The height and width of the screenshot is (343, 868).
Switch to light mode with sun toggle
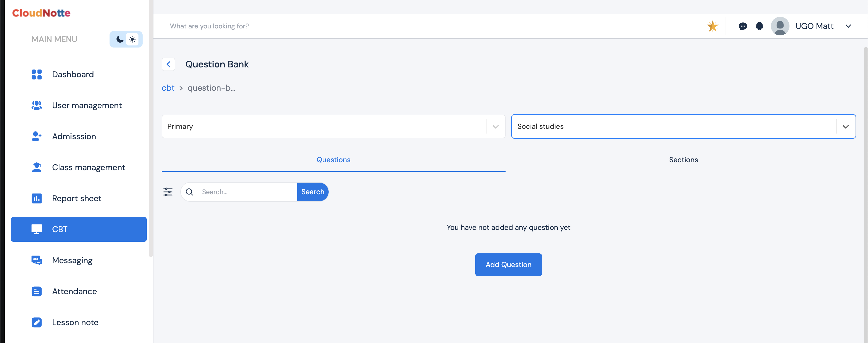(x=133, y=39)
